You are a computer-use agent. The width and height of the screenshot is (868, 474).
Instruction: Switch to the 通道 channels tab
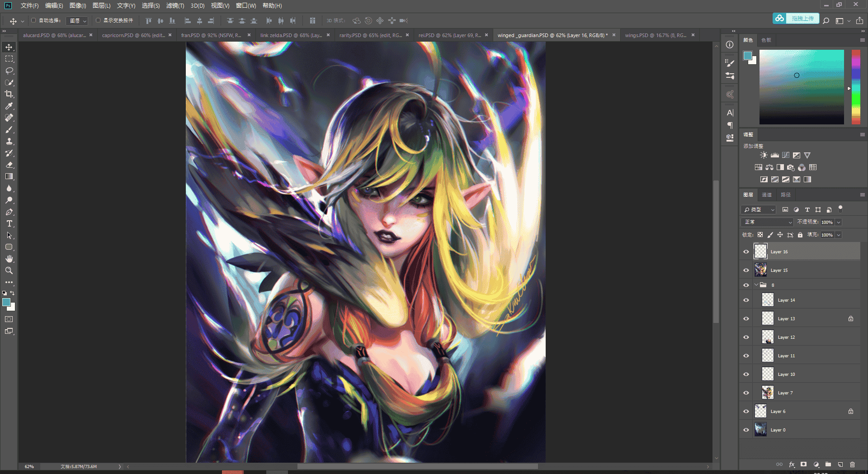(767, 194)
